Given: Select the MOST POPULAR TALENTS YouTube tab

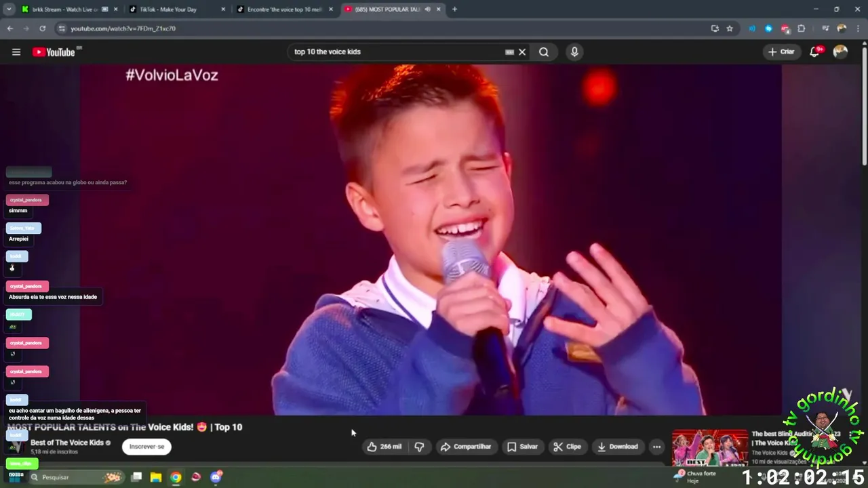Looking at the screenshot, I should pos(387,9).
